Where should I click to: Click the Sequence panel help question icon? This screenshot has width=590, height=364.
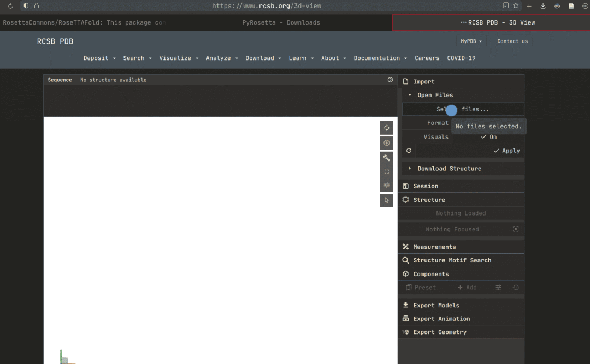click(390, 80)
